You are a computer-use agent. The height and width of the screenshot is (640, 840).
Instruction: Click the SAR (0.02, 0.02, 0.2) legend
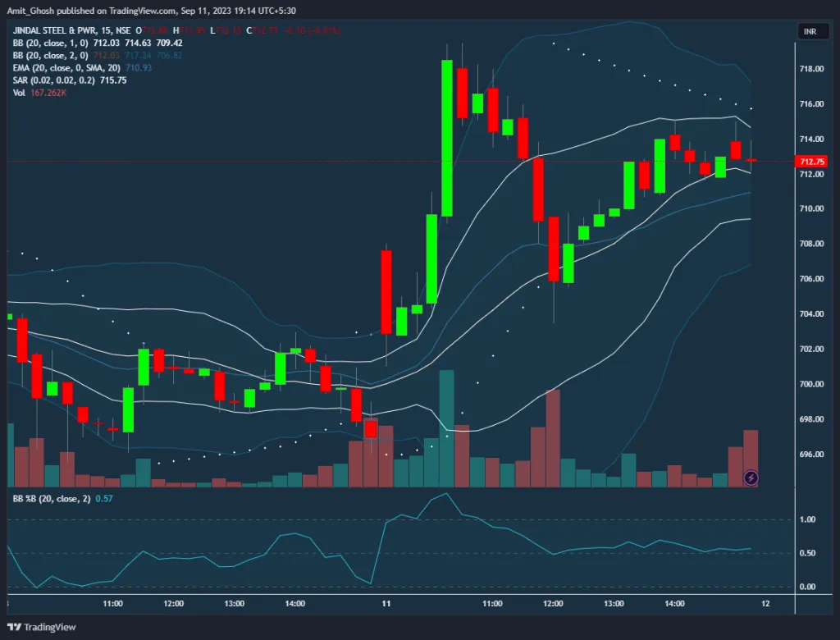tap(53, 80)
